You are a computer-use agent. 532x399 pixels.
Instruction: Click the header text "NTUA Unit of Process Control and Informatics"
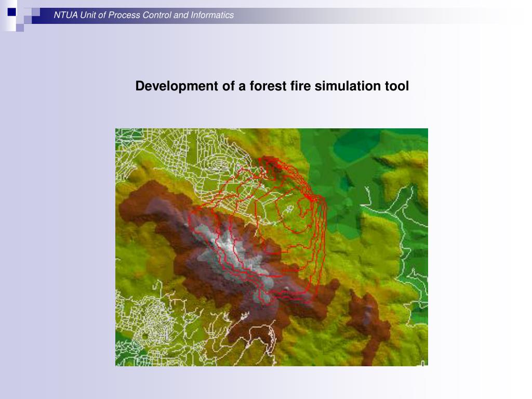[143, 15]
